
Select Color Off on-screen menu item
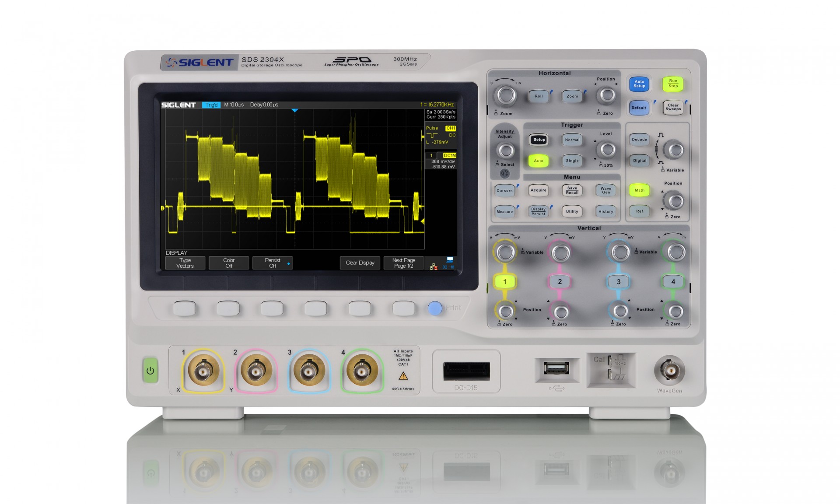[x=229, y=263]
